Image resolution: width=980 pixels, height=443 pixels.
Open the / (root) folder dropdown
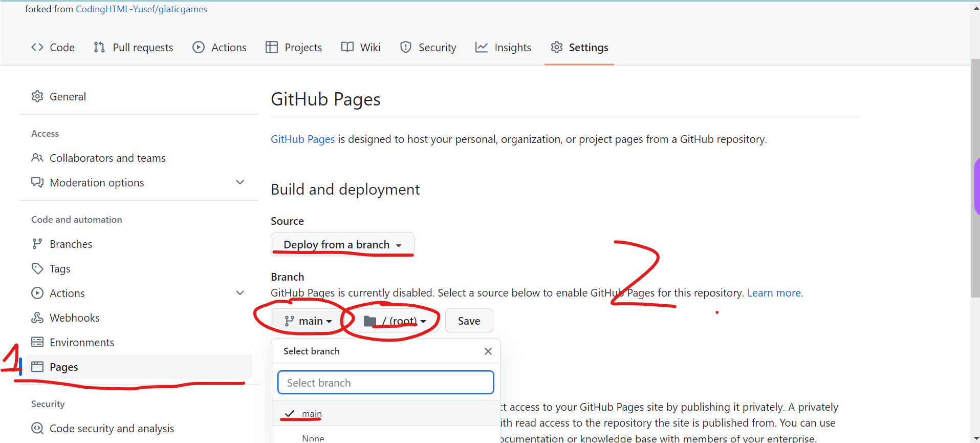tap(395, 321)
